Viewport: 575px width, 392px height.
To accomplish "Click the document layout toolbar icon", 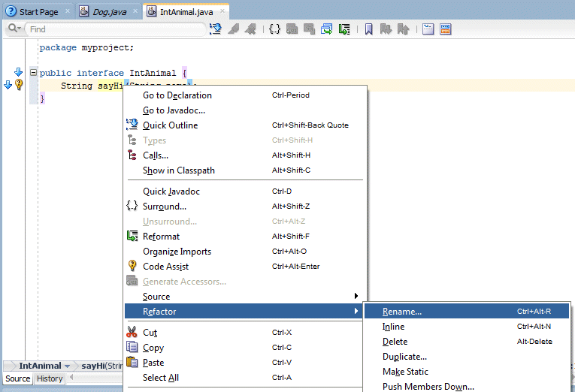I will pyautogui.click(x=428, y=29).
